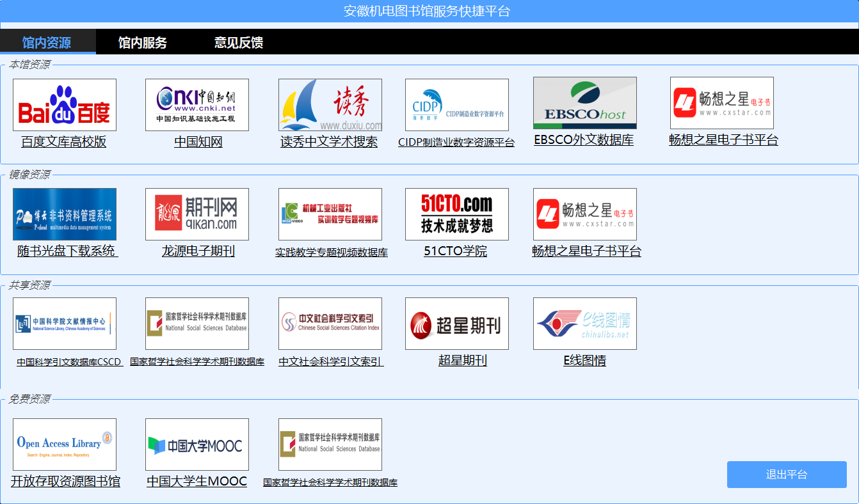Click the 本馆资源 section label
The width and height of the screenshot is (859, 504).
29,65
